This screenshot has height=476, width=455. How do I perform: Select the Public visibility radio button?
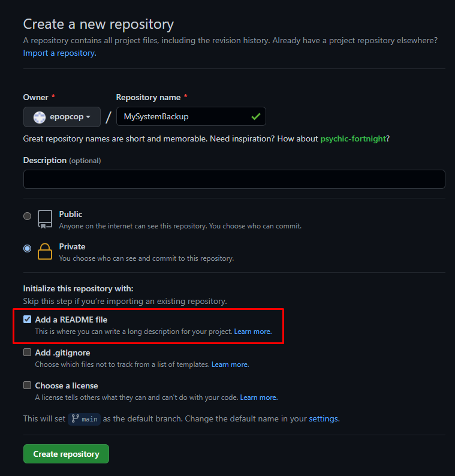(27, 216)
